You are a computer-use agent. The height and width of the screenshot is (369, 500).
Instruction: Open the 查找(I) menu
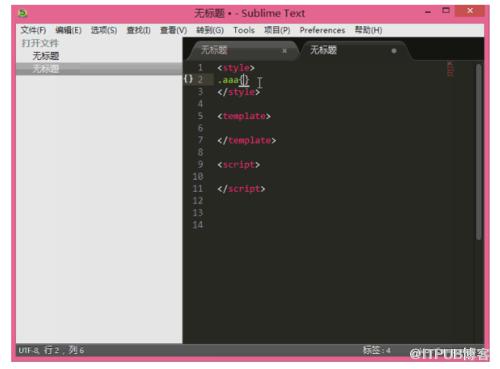[x=138, y=30]
